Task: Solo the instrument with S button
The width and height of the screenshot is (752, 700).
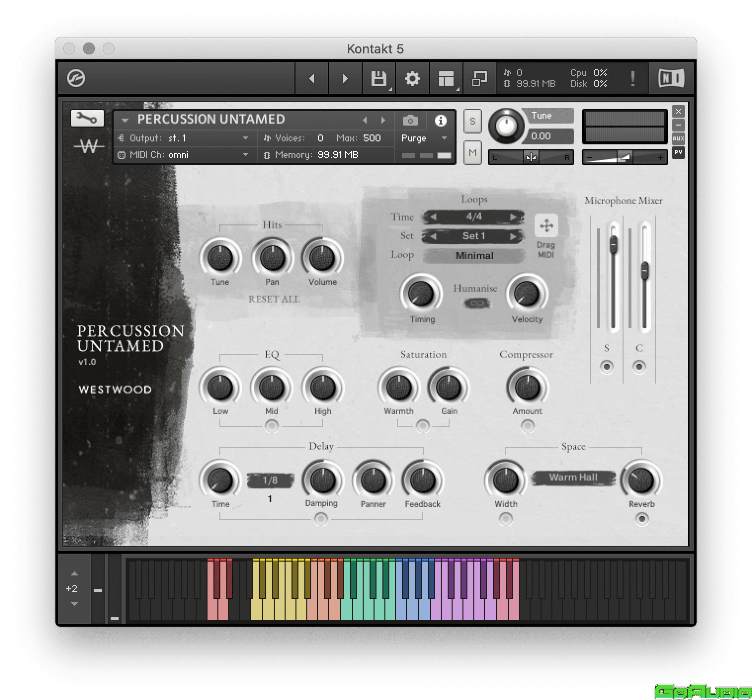Action: (472, 122)
